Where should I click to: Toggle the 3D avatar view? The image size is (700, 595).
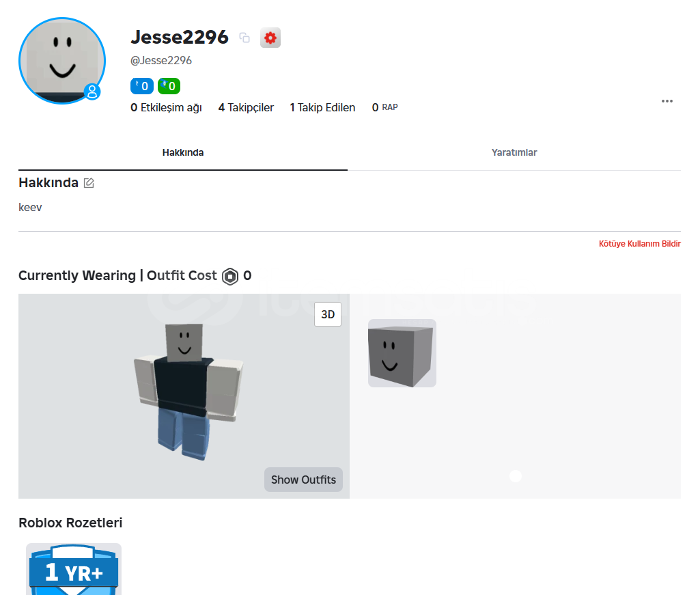[x=328, y=314]
